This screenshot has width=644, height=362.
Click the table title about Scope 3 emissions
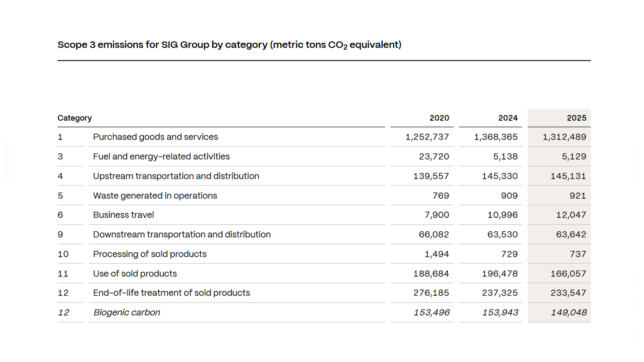pos(229,45)
